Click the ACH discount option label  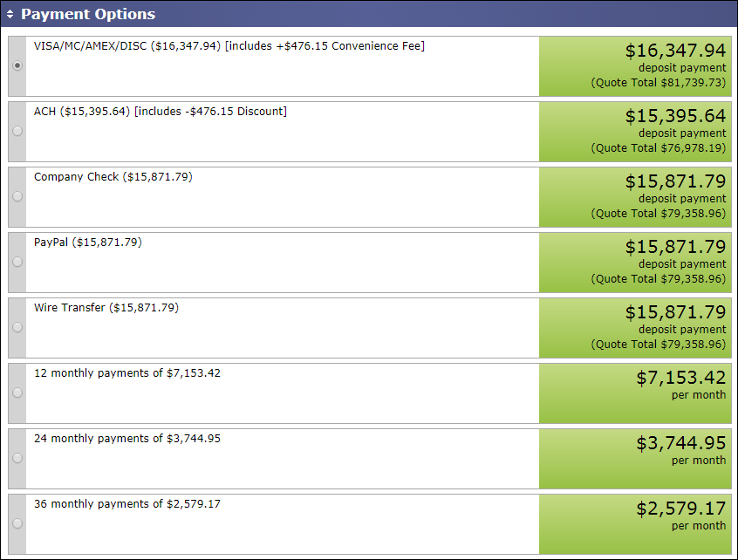[160, 112]
